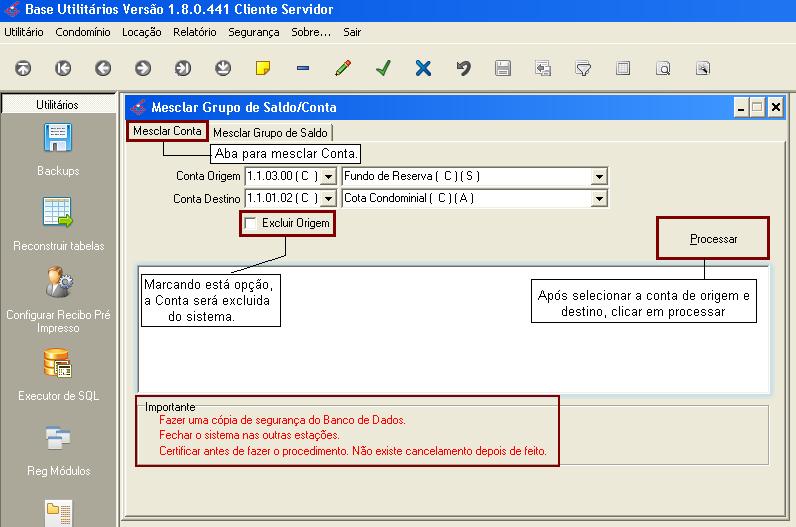Click the go-to-top arrow toolbar icon
This screenshot has width=796, height=527.
23,68
